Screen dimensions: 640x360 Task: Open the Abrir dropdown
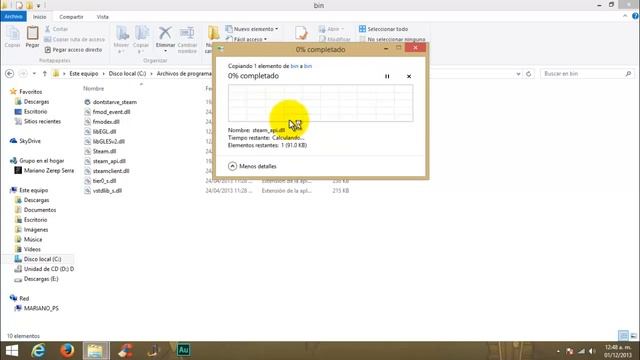click(x=331, y=29)
